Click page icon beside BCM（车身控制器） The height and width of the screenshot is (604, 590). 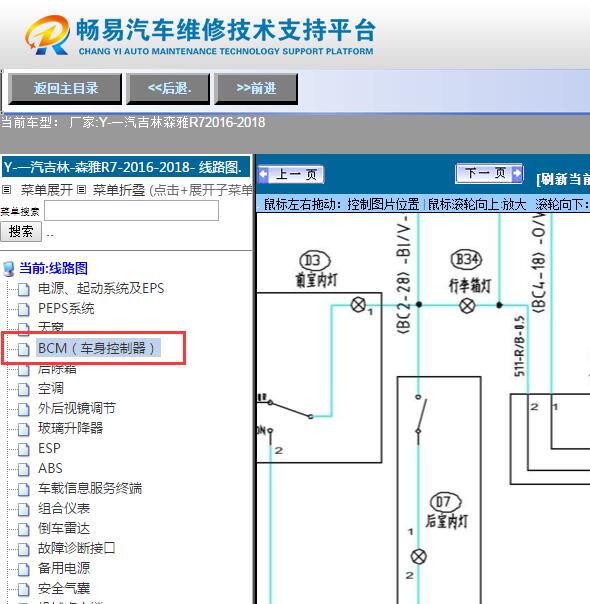point(23,349)
